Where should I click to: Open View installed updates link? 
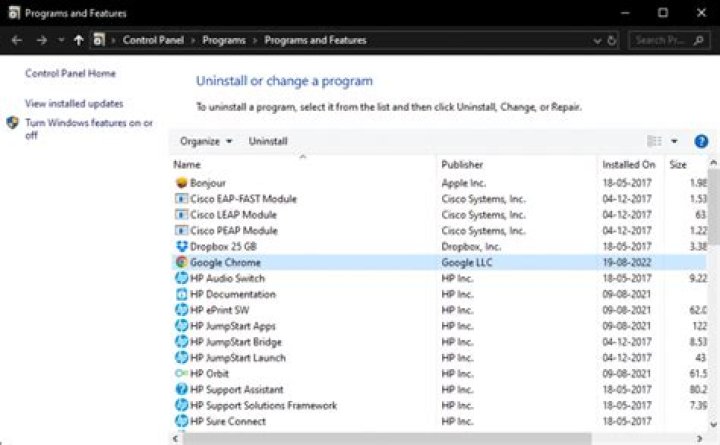(x=74, y=104)
